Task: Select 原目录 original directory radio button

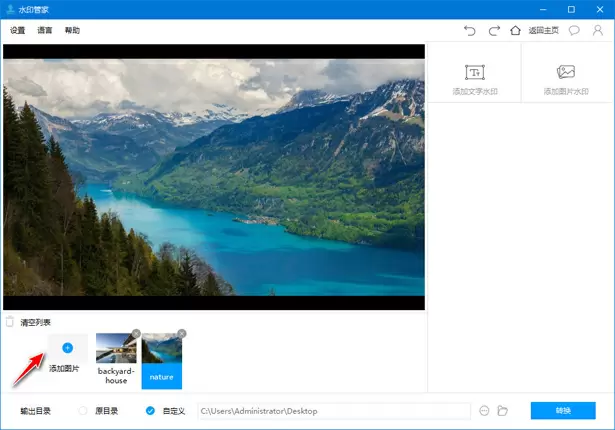Action: (83, 411)
